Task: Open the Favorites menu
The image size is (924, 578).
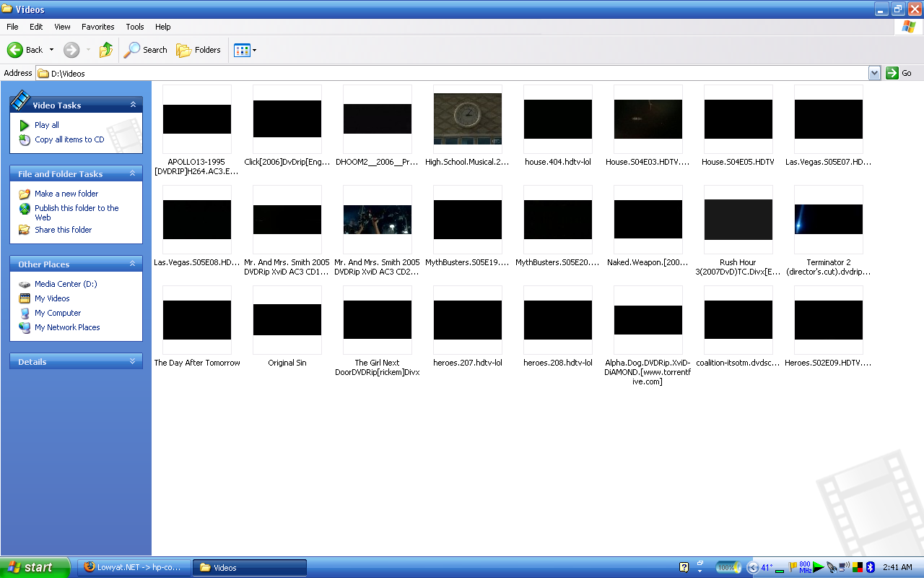Action: 97,27
